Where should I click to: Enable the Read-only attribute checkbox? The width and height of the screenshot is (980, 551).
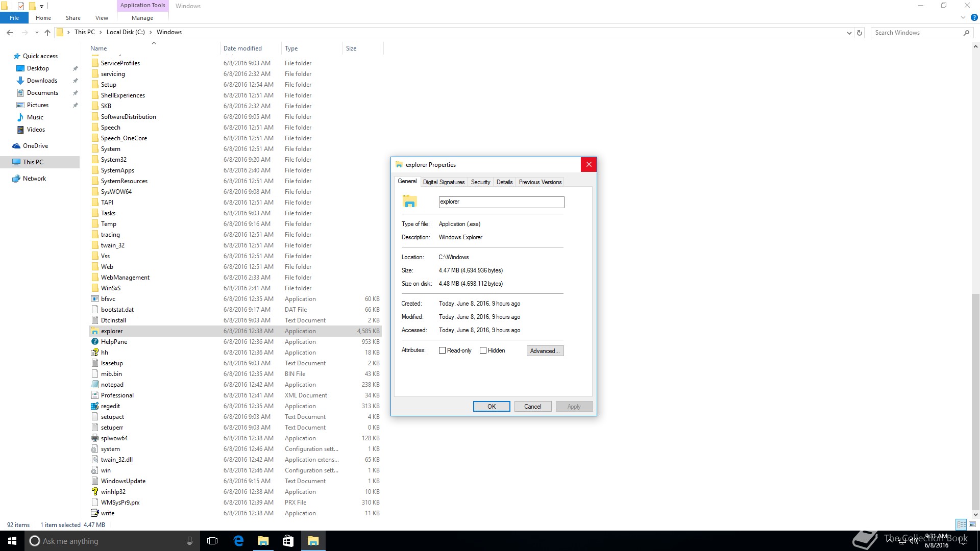(442, 350)
